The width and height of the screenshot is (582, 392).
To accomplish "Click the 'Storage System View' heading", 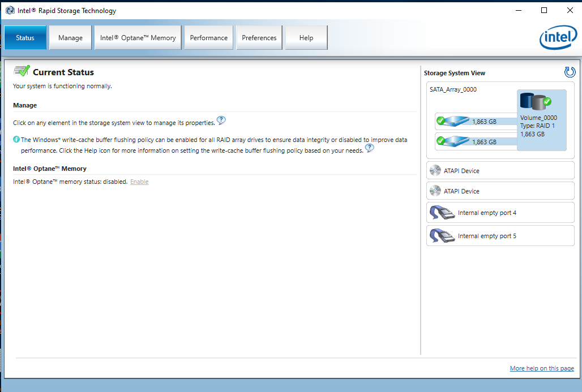I will click(x=454, y=73).
